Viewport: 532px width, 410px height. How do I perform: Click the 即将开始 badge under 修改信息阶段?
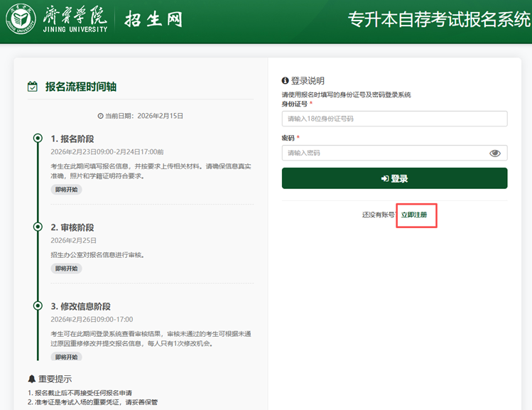pos(67,357)
